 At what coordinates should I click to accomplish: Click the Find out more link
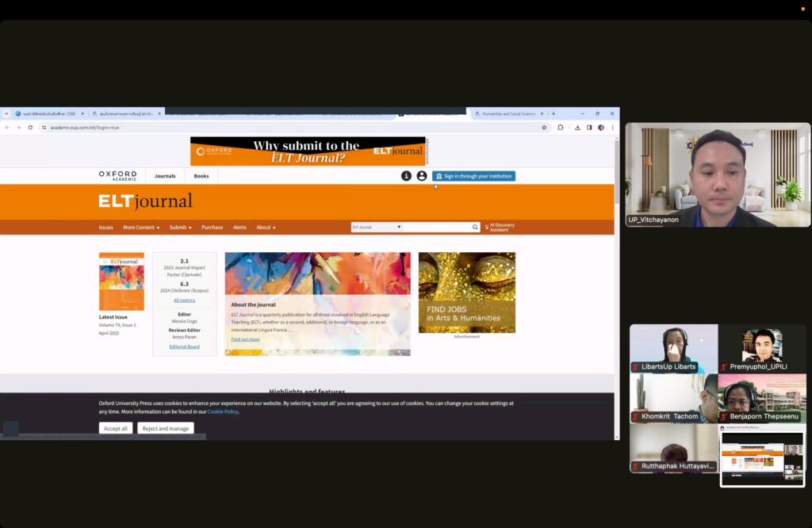[x=246, y=339]
